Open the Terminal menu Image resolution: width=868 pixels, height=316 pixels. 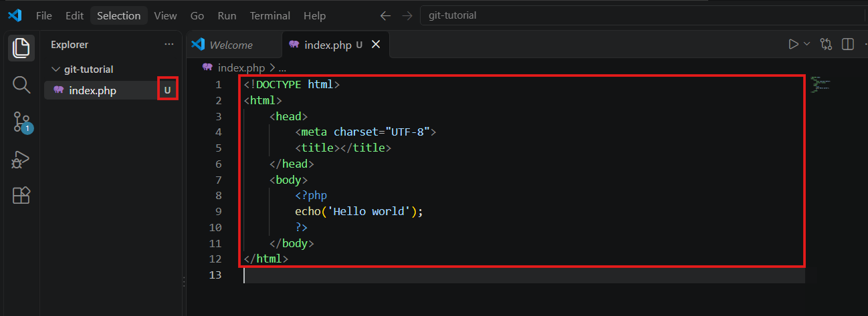pos(270,15)
